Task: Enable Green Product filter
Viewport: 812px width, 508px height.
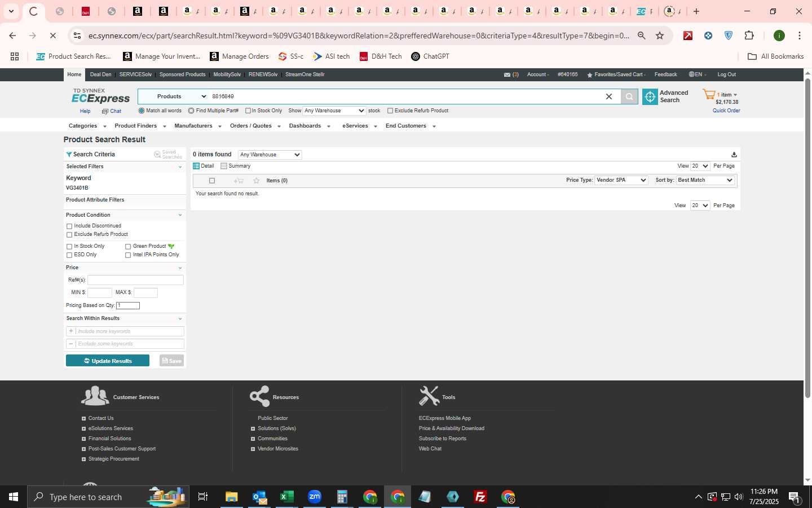Action: (128, 247)
